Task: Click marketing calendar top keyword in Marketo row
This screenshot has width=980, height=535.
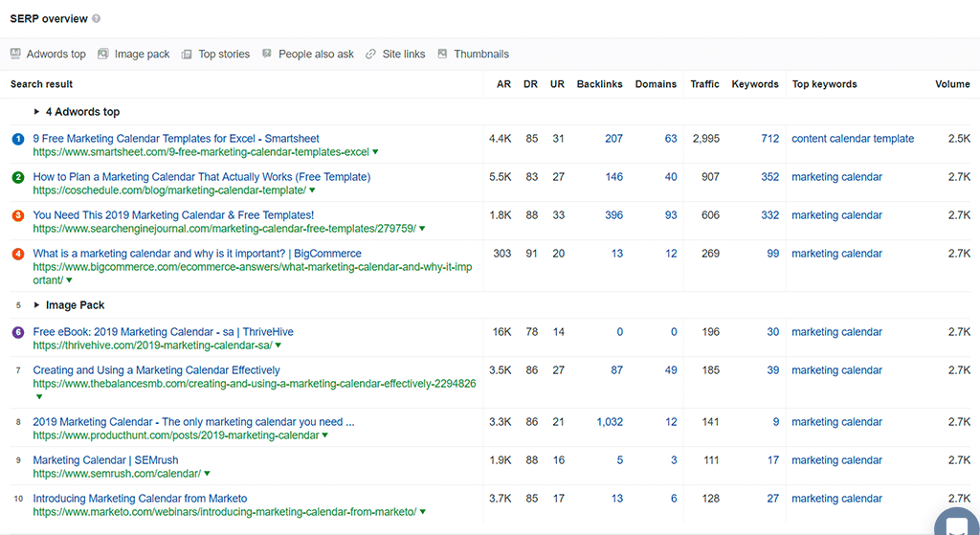Action: (x=836, y=499)
